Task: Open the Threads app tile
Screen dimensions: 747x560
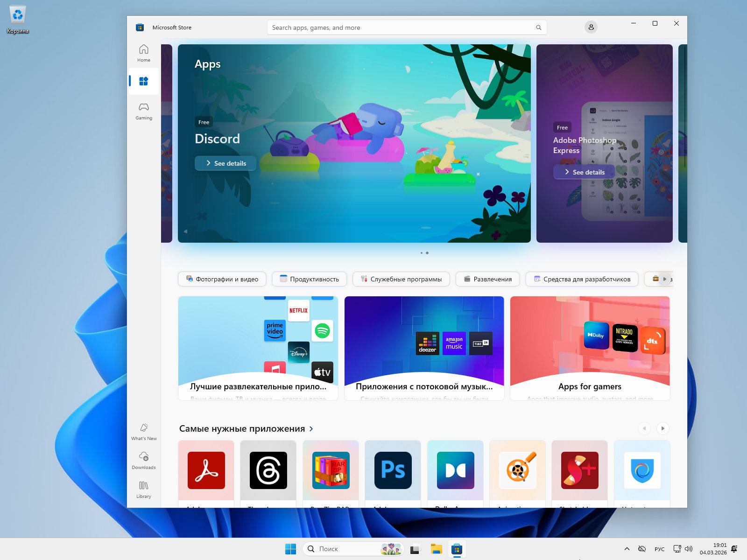Action: (x=268, y=470)
